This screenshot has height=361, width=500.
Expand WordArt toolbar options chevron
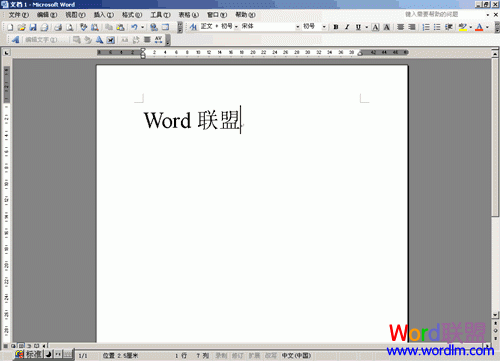(x=168, y=40)
